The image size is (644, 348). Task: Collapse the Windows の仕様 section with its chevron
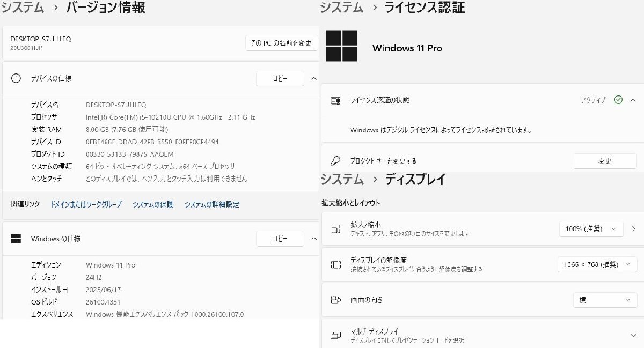click(x=314, y=239)
